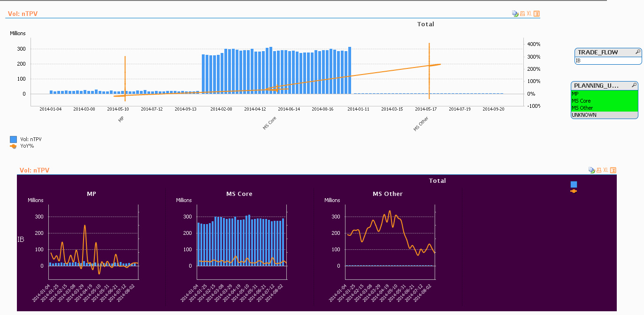Click the copy-with-brush icon on white combo chart
This screenshot has height=315, width=644.
coord(515,14)
